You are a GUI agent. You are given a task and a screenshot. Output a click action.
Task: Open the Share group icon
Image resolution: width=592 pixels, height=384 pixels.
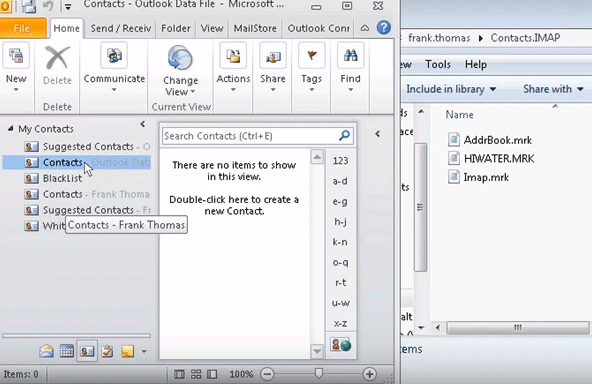(273, 56)
